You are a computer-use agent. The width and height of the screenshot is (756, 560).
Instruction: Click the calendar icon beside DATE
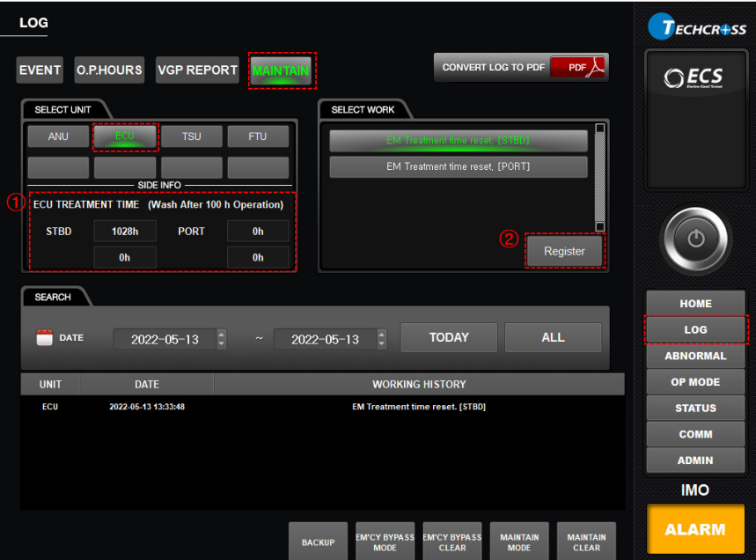tap(44, 337)
